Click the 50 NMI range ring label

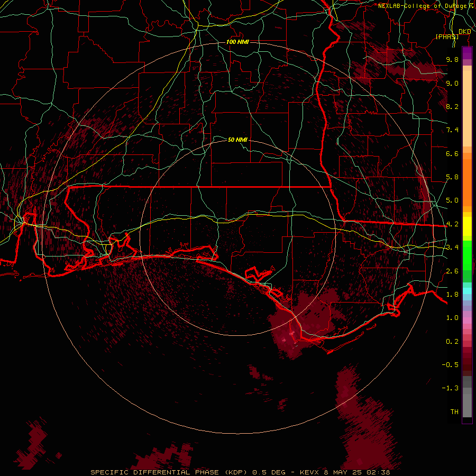tap(237, 140)
